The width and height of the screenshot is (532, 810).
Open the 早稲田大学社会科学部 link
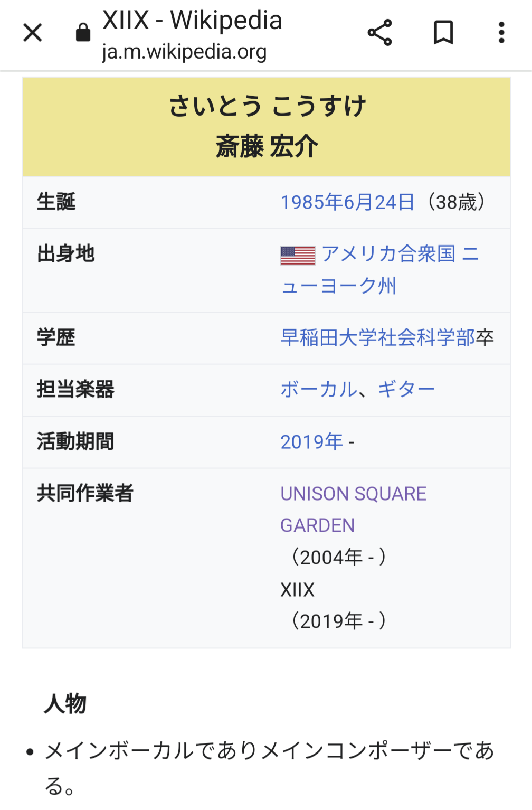pyautogui.click(x=378, y=338)
